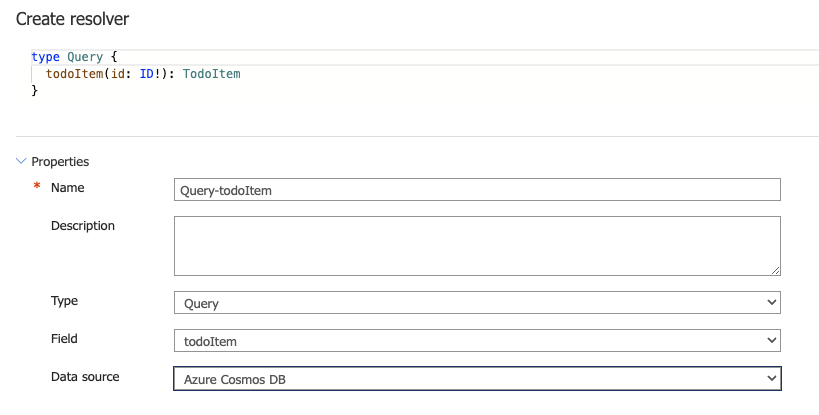Click the Type dropdown's chevron arrow

tap(771, 303)
